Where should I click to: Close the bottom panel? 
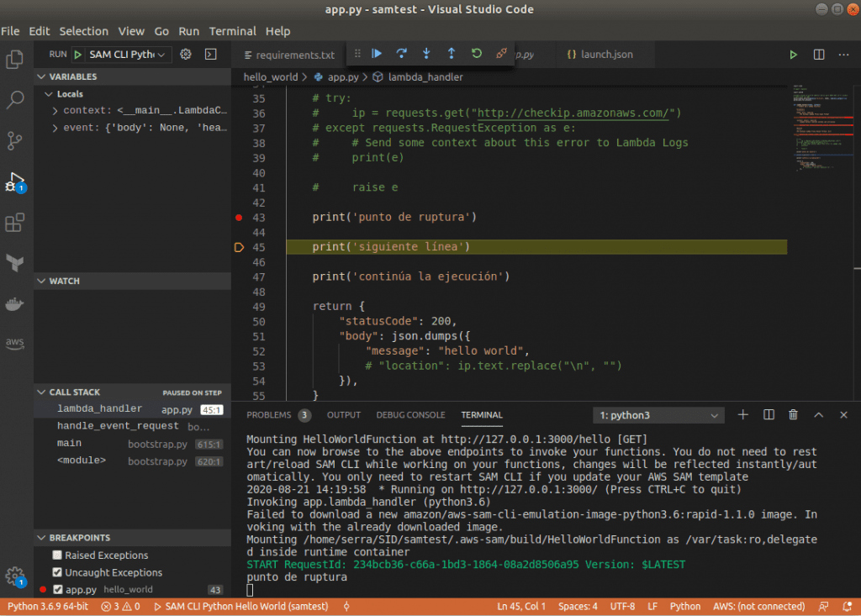(844, 415)
